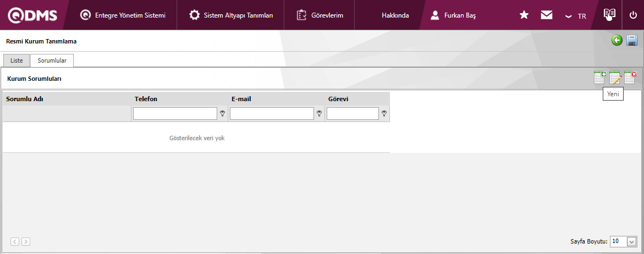Click the power logout icon
644x254 pixels.
pyautogui.click(x=633, y=15)
